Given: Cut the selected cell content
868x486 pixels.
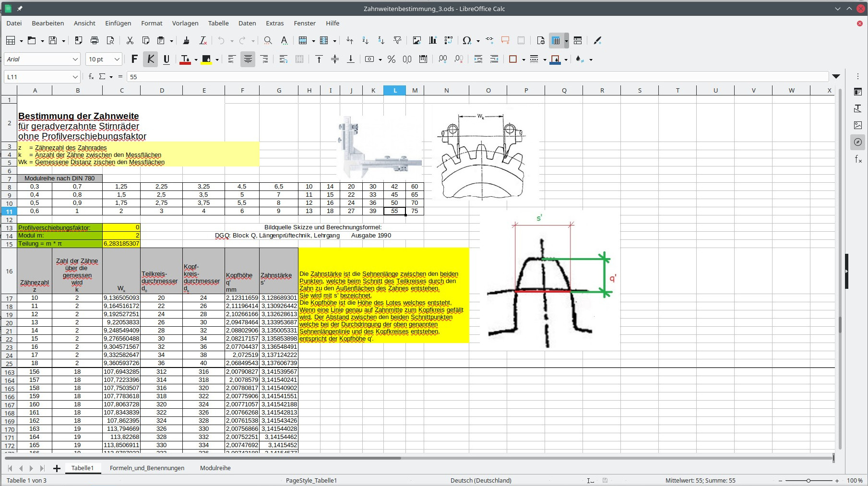Looking at the screenshot, I should (130, 41).
